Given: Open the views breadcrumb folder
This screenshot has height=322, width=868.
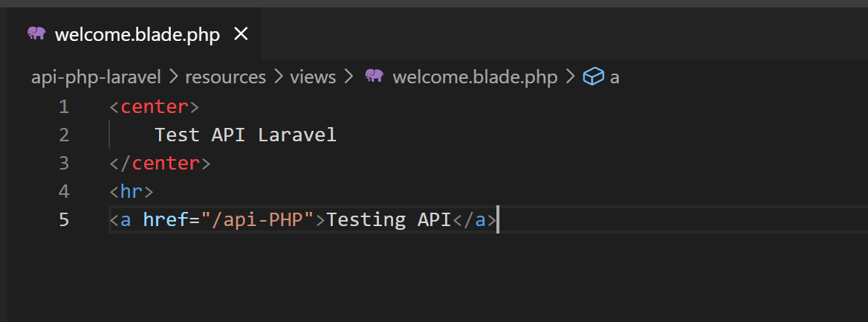Looking at the screenshot, I should pos(312,77).
